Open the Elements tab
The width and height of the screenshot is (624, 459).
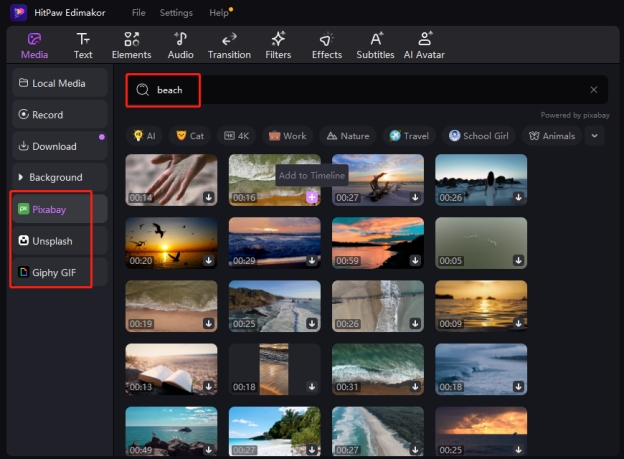pos(131,46)
